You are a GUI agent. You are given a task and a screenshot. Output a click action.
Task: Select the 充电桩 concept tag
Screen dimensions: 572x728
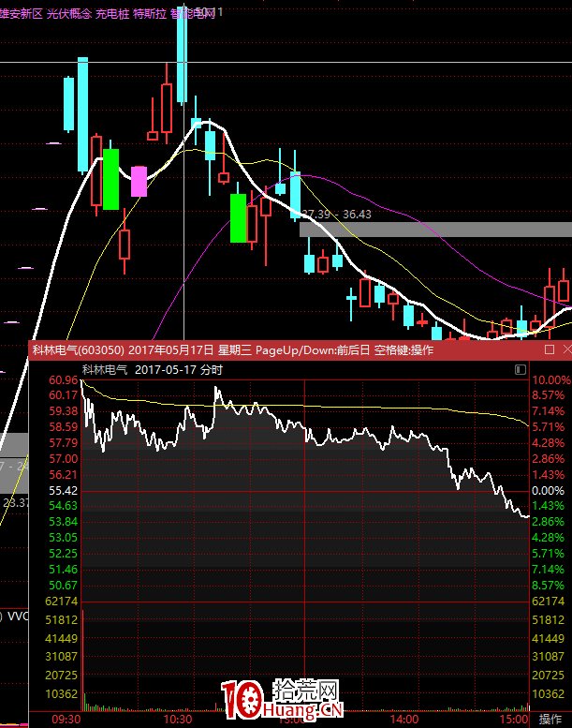coord(112,14)
